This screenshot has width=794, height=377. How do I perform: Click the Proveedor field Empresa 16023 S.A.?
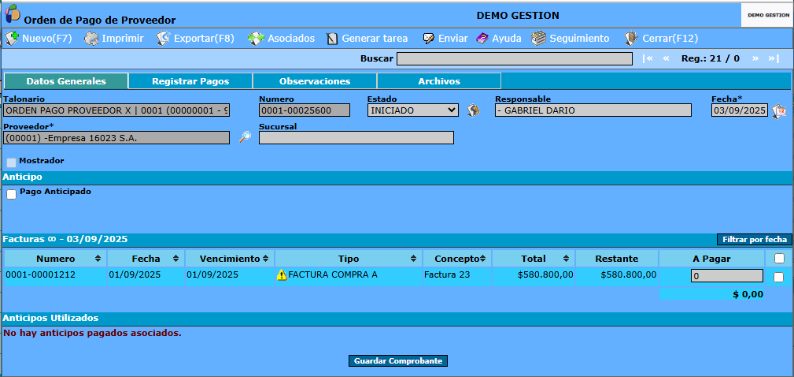(x=116, y=138)
